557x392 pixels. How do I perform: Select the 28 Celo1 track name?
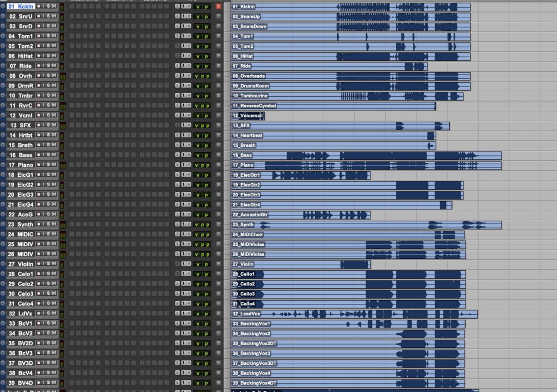click(22, 274)
